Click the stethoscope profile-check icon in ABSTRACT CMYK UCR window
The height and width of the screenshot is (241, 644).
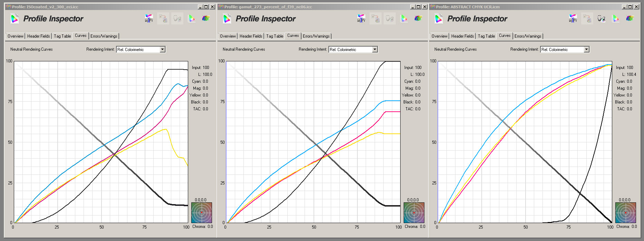point(602,19)
